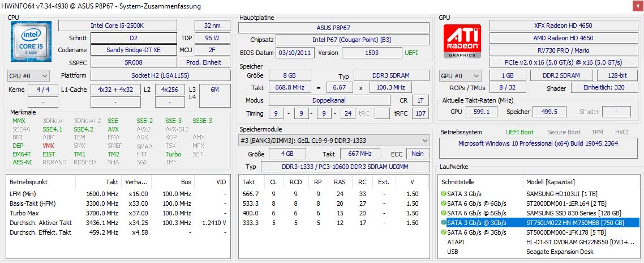644x263 pixels.
Task: Open the GPU #0 selector dropdown
Action: 460,76
